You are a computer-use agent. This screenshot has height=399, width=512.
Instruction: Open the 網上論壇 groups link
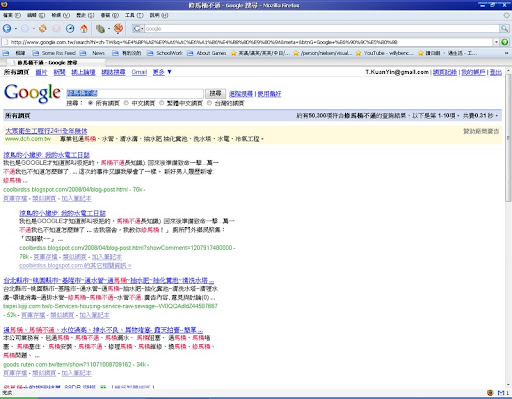point(83,72)
